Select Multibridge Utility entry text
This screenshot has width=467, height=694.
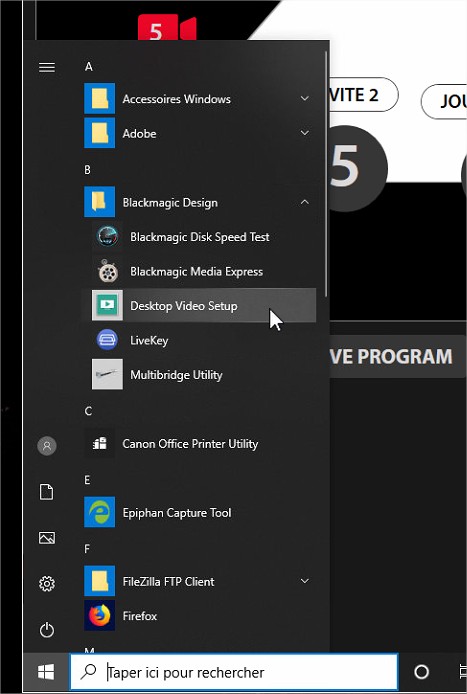coord(176,375)
